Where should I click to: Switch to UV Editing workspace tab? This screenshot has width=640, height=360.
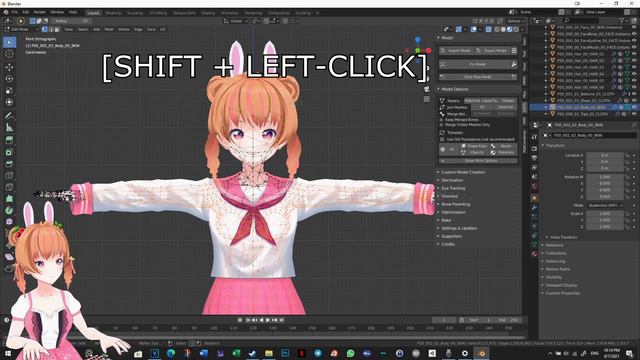(158, 13)
